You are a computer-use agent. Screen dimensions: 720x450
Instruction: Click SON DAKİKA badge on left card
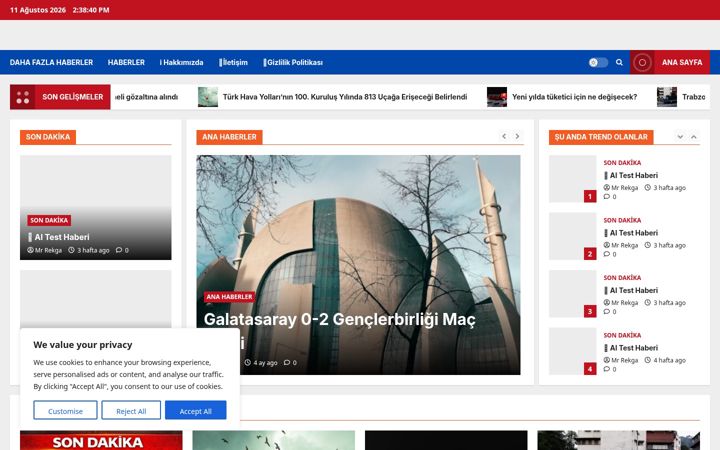[49, 220]
